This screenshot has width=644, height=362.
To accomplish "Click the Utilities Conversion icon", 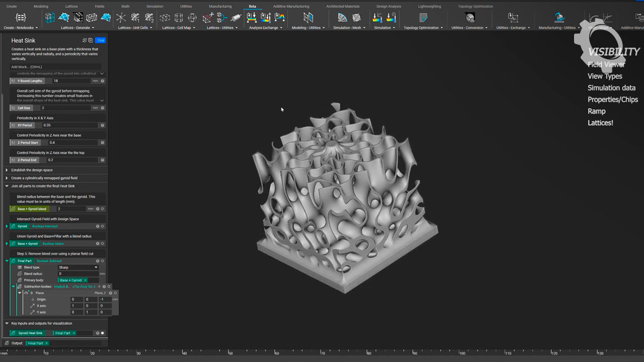I will (470, 18).
